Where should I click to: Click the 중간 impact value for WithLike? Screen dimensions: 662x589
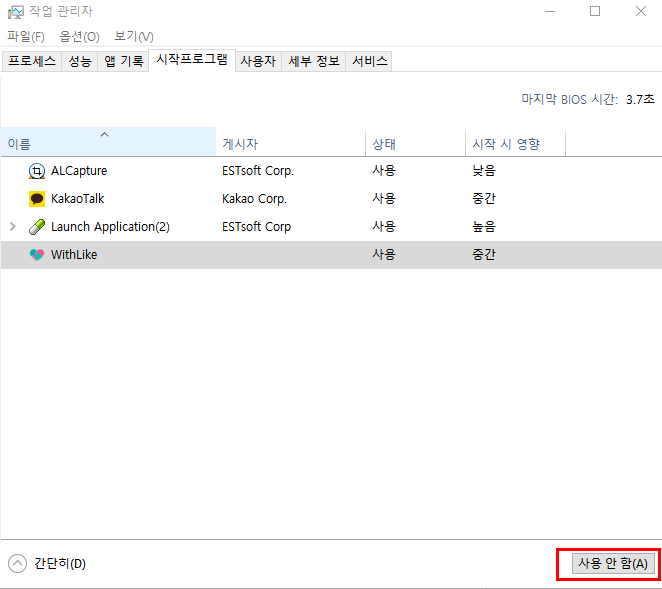[x=484, y=255]
